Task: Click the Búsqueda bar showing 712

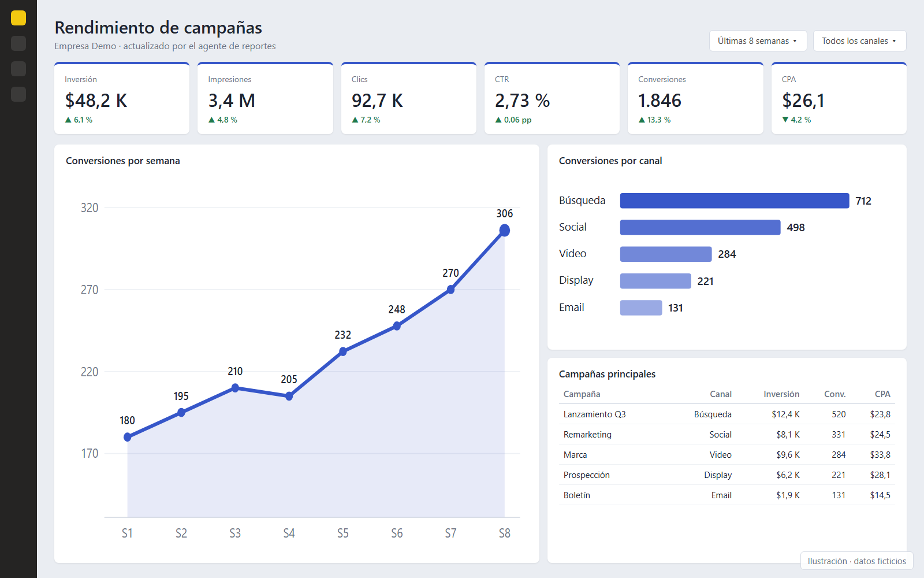Action: coord(735,201)
